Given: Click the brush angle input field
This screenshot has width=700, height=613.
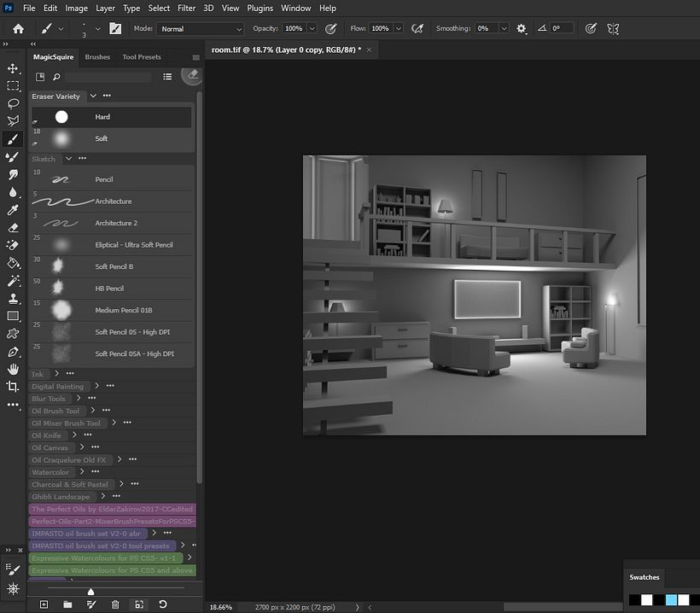Looking at the screenshot, I should (x=562, y=28).
